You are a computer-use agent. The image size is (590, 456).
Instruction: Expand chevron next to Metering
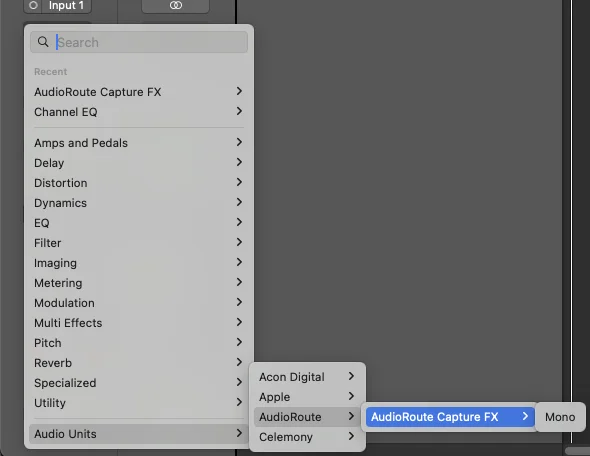tap(239, 282)
